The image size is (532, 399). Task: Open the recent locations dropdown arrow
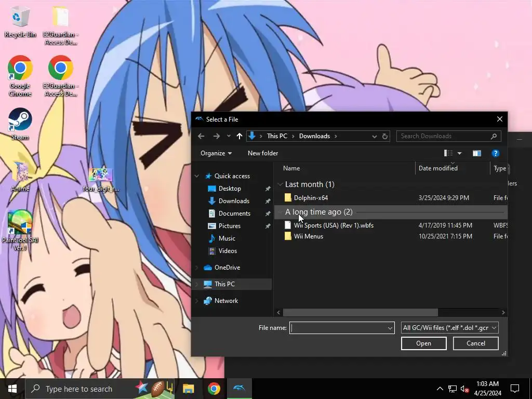click(229, 136)
